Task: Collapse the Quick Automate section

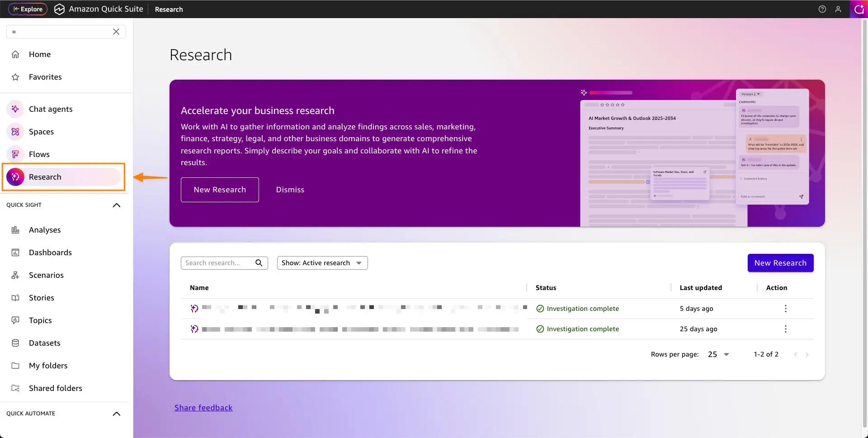Action: click(116, 414)
